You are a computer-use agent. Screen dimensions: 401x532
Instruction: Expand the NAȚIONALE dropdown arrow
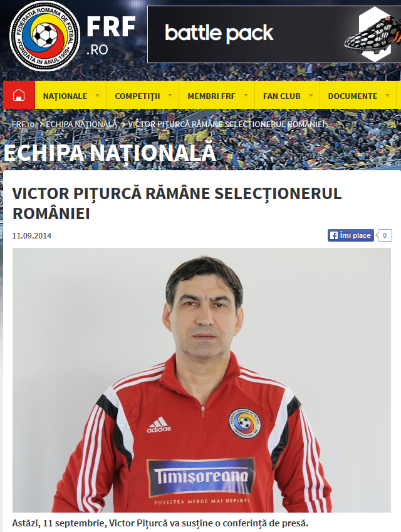pos(98,95)
